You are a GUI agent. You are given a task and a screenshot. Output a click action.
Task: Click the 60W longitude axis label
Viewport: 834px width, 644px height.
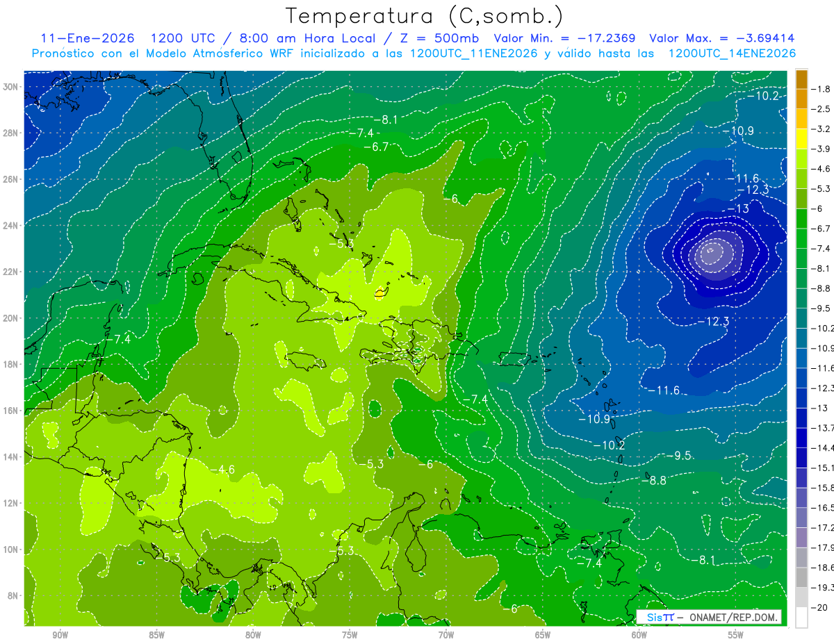639,635
